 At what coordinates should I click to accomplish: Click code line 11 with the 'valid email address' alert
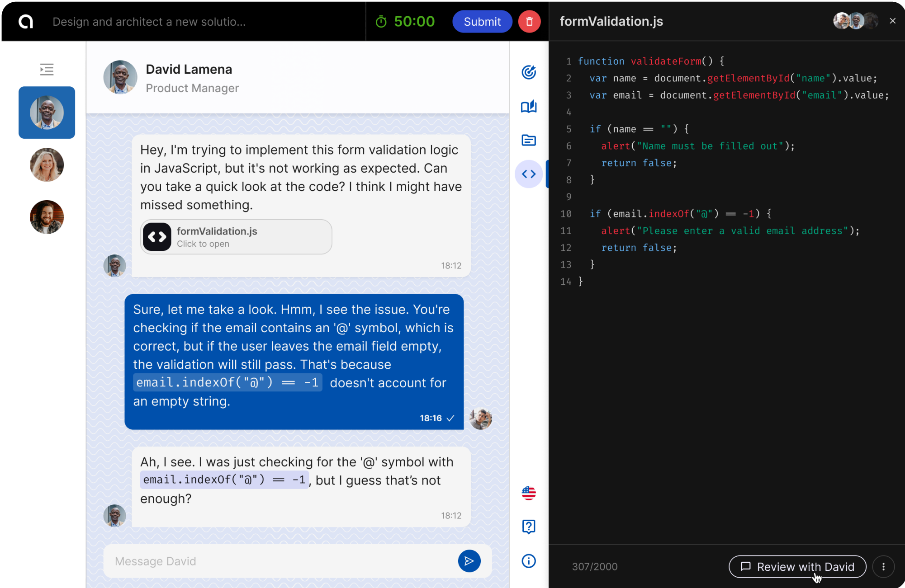point(730,231)
